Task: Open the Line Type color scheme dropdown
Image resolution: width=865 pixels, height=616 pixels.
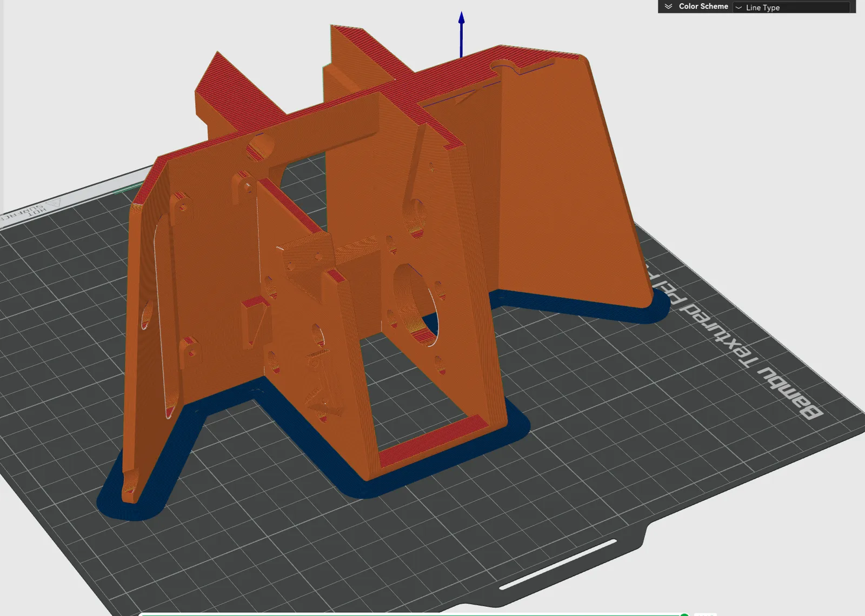Action: [x=792, y=7]
